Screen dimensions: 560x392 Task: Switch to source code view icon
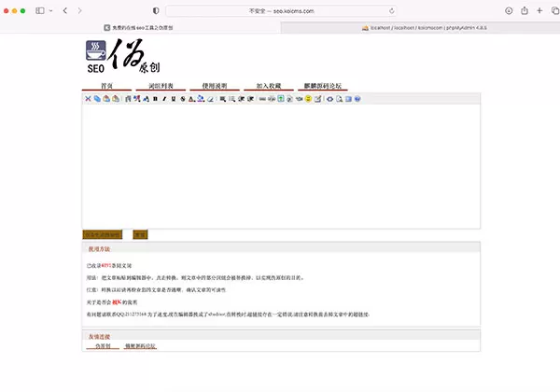click(x=329, y=99)
